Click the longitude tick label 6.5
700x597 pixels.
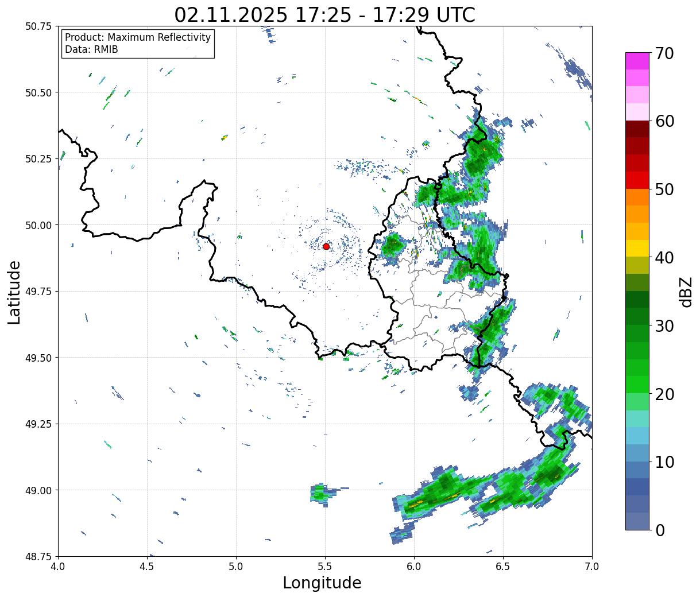pyautogui.click(x=503, y=567)
